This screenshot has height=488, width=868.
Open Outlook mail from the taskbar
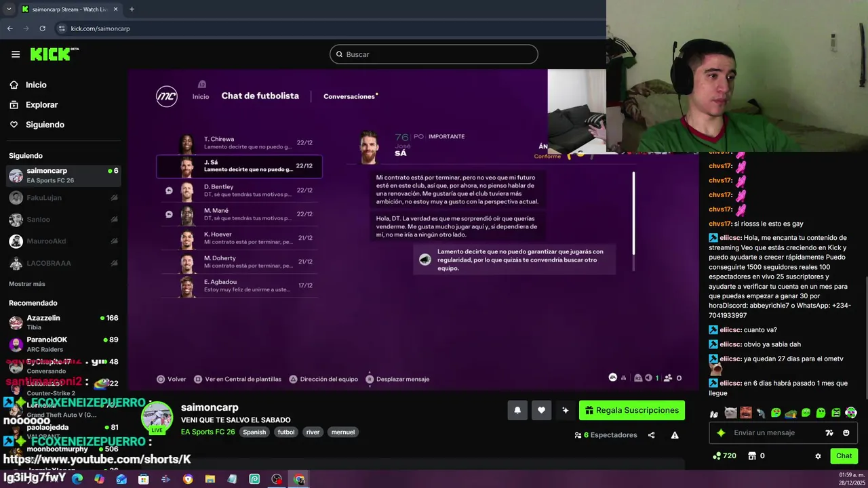click(121, 479)
